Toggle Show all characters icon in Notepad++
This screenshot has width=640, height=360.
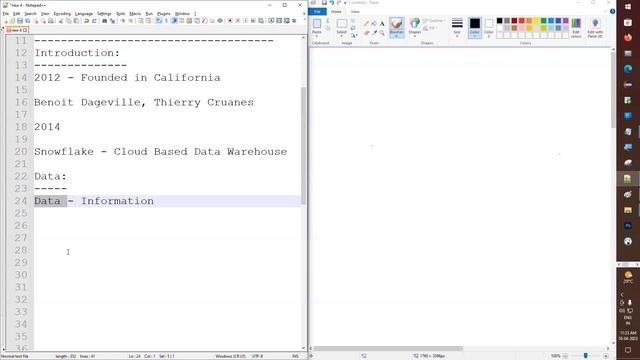tap(166, 21)
